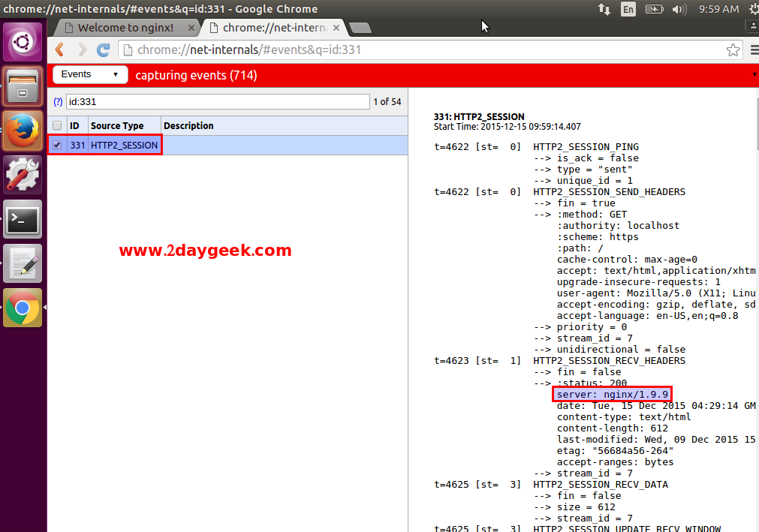Close the chrome://net-internals tab

coord(336,28)
